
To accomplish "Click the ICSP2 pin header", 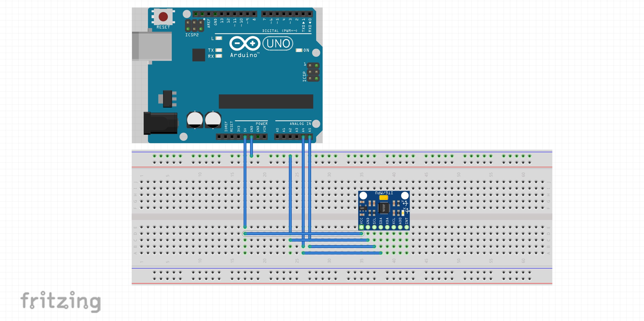I will [194, 26].
